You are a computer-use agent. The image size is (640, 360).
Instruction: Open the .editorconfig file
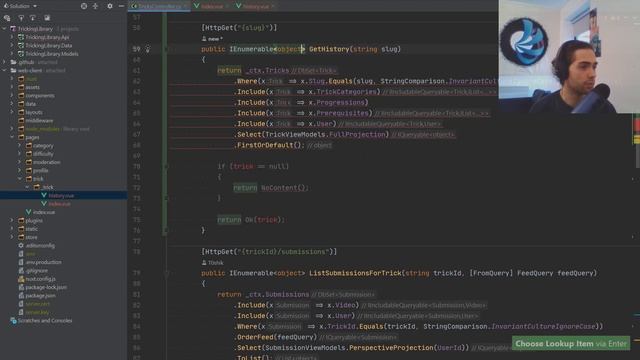point(36,246)
